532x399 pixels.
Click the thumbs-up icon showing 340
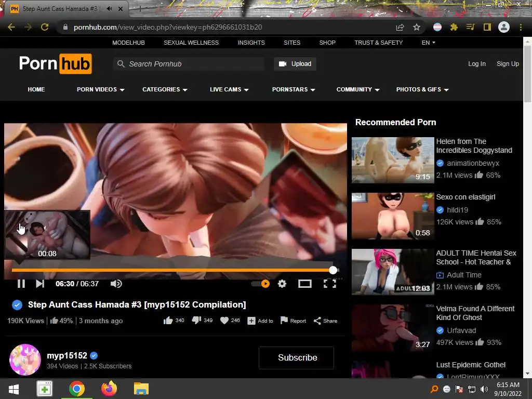tap(168, 321)
